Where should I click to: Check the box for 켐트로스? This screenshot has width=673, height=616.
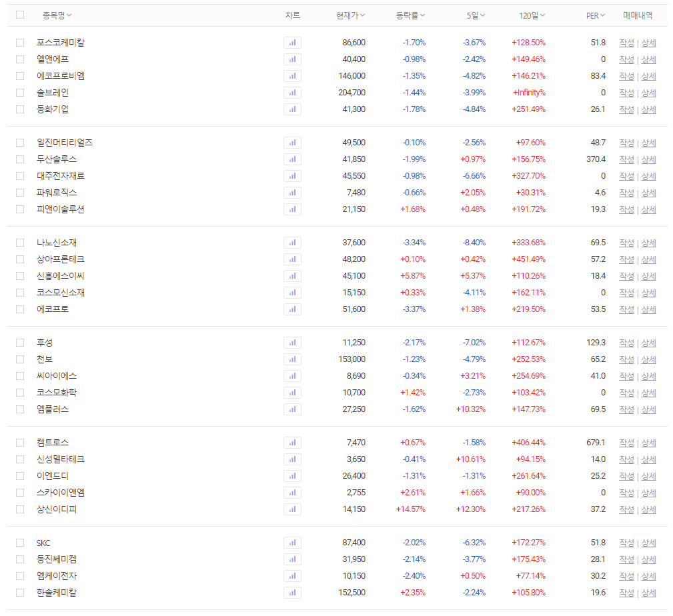point(20,442)
